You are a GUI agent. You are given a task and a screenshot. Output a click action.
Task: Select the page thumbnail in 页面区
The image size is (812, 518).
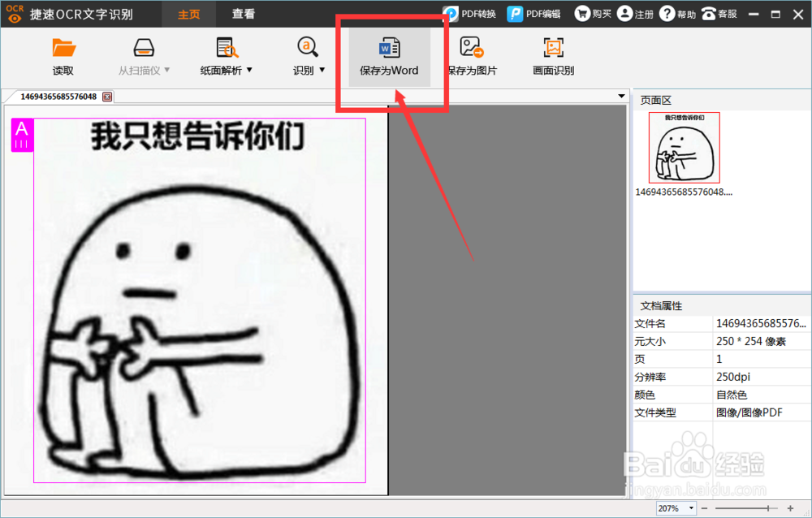coord(684,148)
